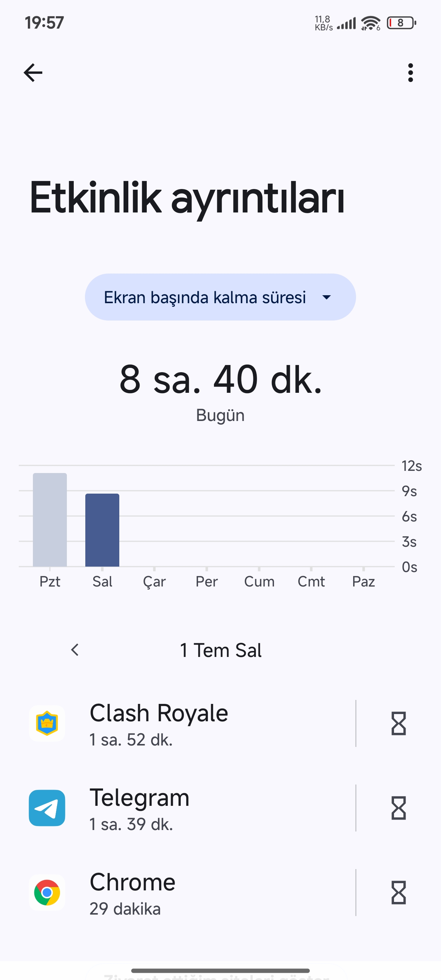Image resolution: width=441 pixels, height=980 pixels.
Task: Open Clash Royale usage details
Action: point(190,723)
